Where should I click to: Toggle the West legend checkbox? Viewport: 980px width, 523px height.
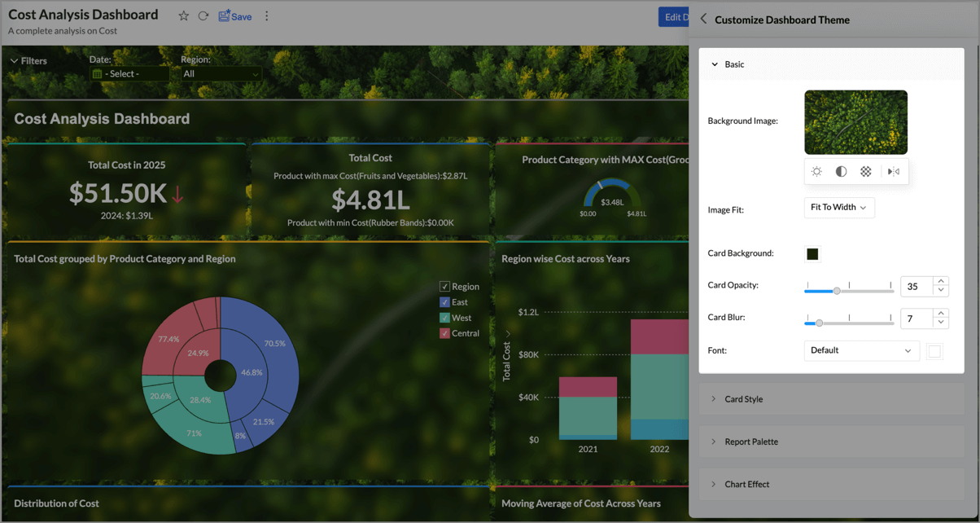[x=444, y=318]
